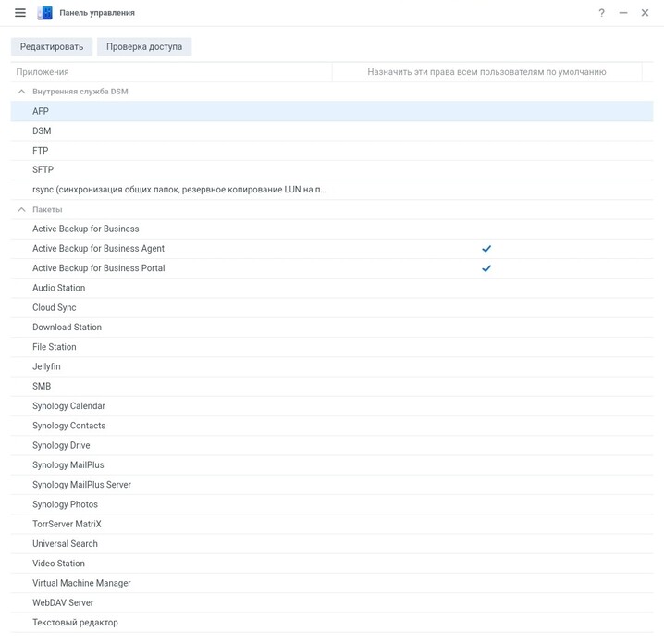Select Active Backup for Business Agent row

[x=332, y=249]
